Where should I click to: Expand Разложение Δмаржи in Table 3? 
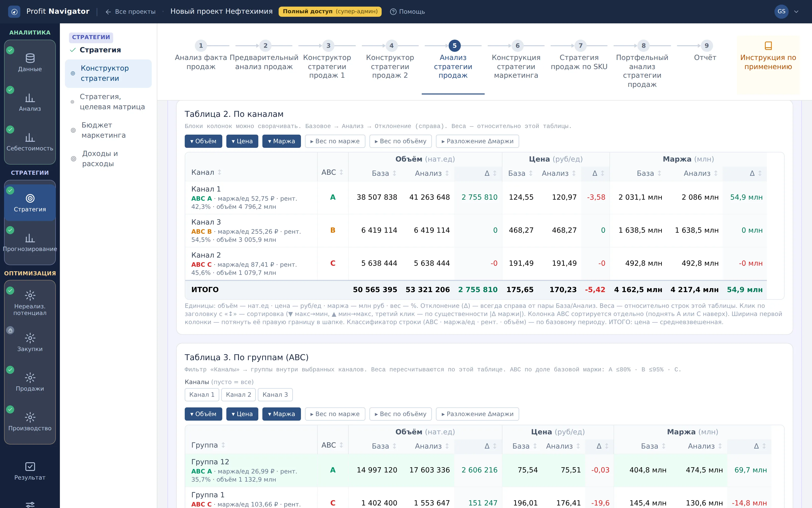[x=477, y=414]
